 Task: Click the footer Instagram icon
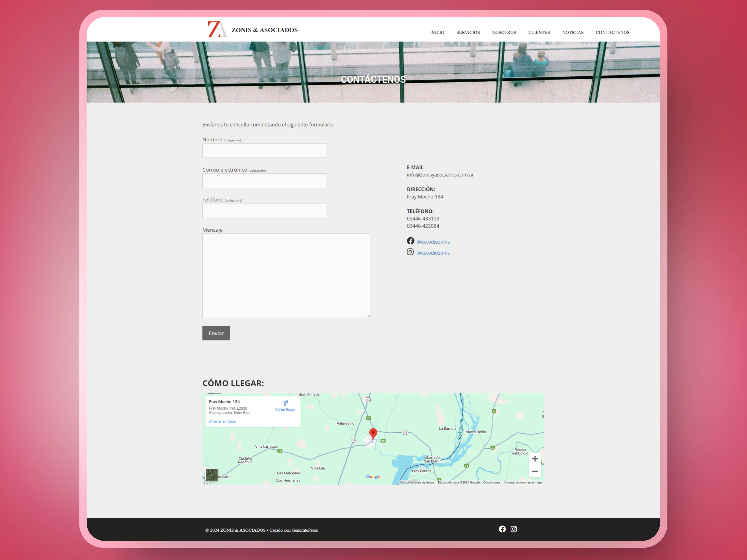[514, 529]
